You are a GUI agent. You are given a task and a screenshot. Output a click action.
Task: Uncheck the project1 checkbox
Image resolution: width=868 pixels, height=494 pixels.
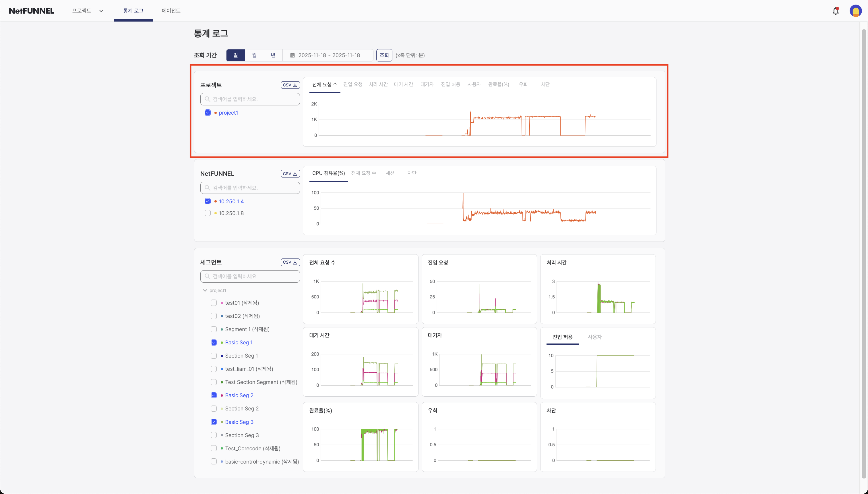click(208, 112)
